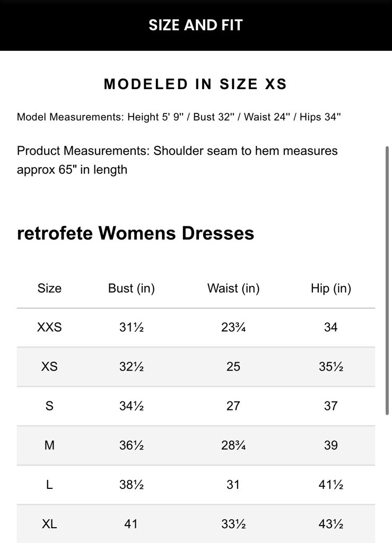Click the 41 bust value for XL

click(x=131, y=524)
